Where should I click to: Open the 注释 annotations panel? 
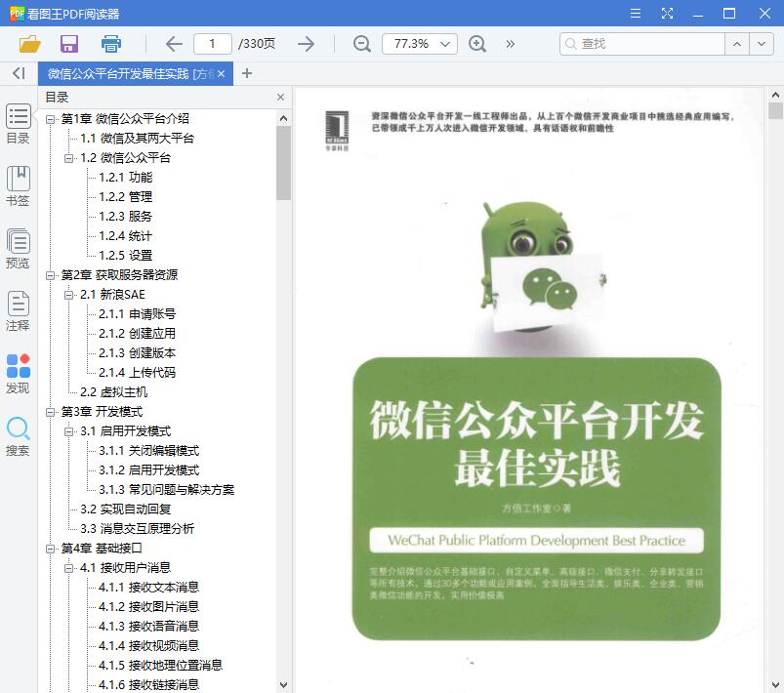(18, 311)
